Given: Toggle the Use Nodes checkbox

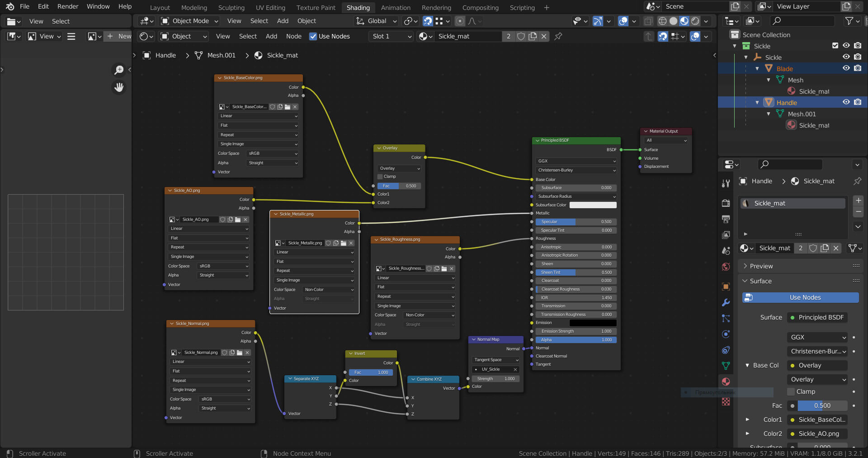Looking at the screenshot, I should (313, 36).
